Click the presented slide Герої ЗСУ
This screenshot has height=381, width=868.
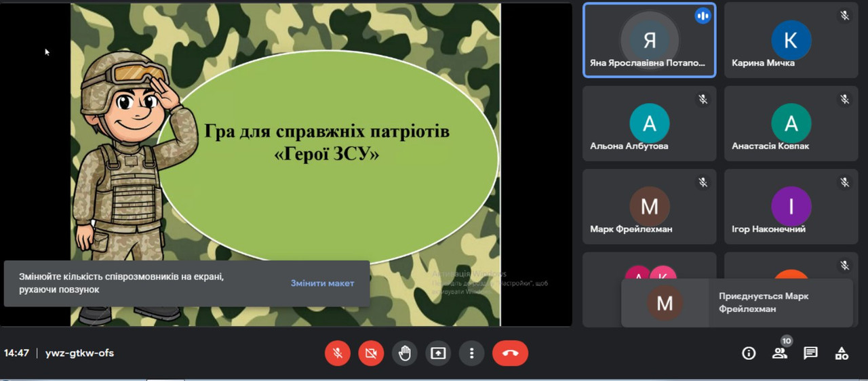point(285,164)
